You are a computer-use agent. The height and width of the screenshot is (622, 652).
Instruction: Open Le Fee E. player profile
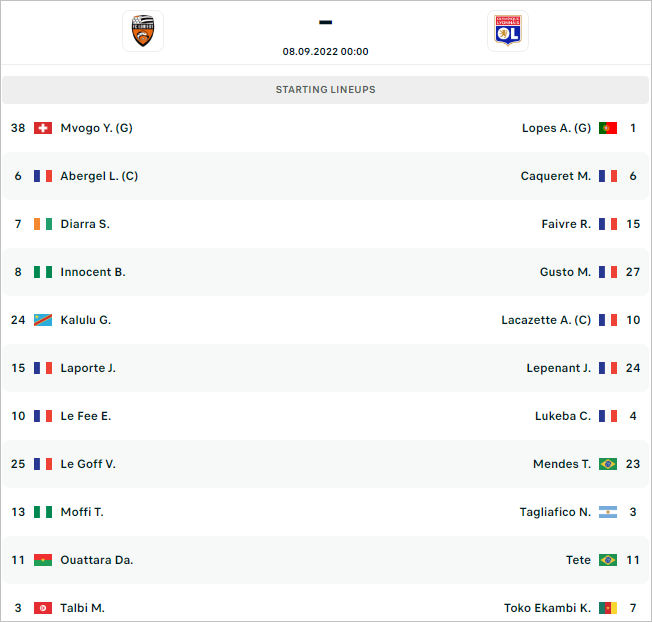(x=86, y=416)
